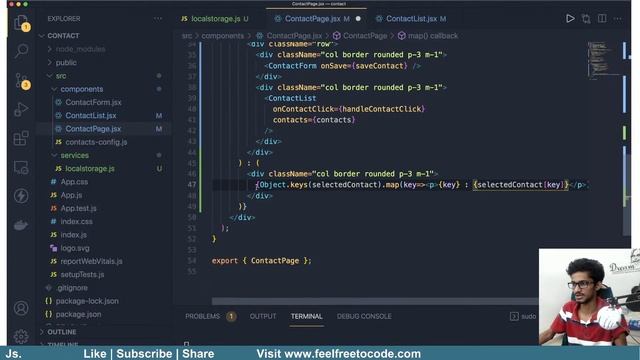Viewport: 640px width, 360px height.
Task: Close unsaved ContactPage.jsx tab via dot
Action: (358, 19)
